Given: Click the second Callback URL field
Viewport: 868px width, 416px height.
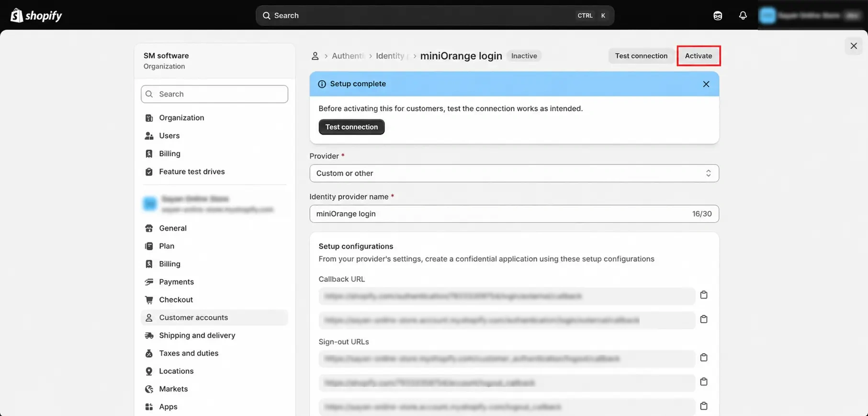Looking at the screenshot, I should (507, 320).
